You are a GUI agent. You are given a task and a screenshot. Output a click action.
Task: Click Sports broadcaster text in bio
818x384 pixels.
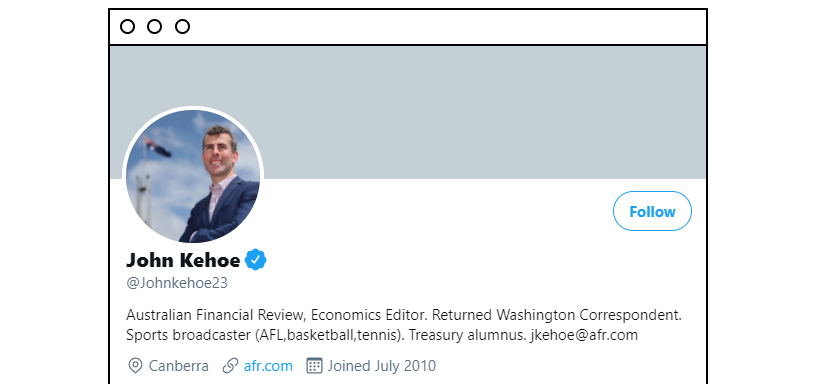[189, 335]
